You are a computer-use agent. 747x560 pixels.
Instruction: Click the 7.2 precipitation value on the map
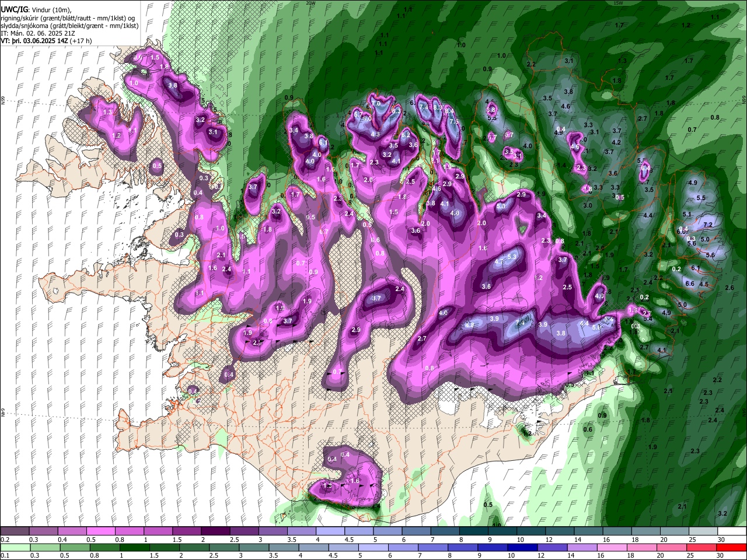708,225
